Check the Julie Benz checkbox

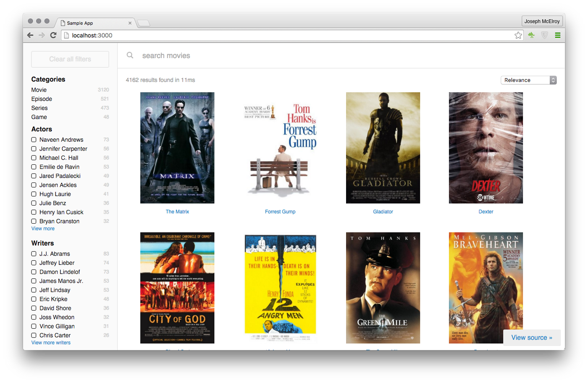34,203
